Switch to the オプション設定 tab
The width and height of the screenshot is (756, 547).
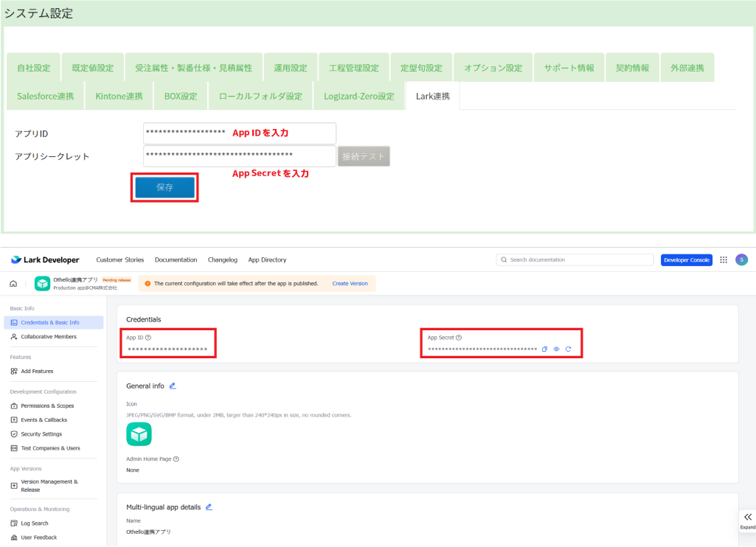[493, 68]
